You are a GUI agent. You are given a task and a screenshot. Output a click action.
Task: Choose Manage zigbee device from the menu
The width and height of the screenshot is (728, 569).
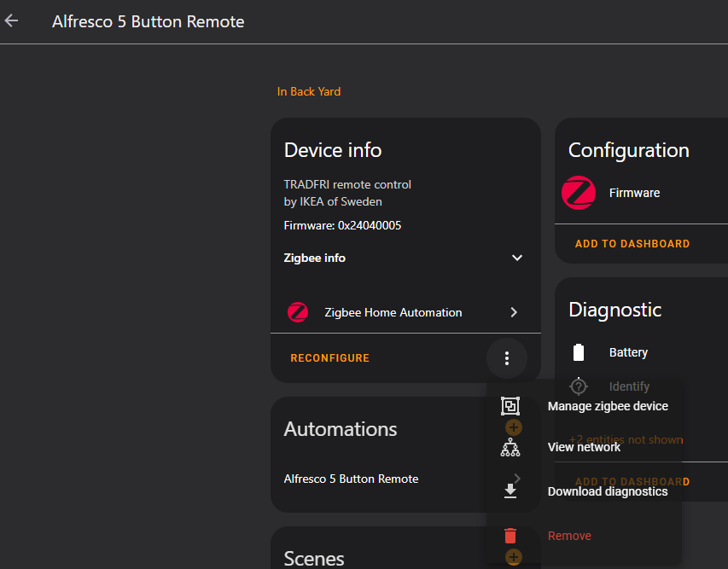tap(608, 406)
